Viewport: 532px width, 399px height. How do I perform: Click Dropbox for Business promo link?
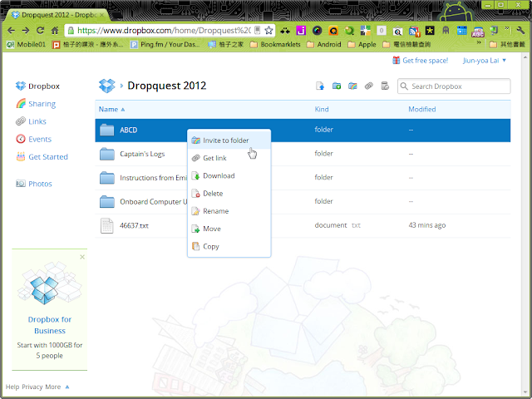tap(50, 325)
